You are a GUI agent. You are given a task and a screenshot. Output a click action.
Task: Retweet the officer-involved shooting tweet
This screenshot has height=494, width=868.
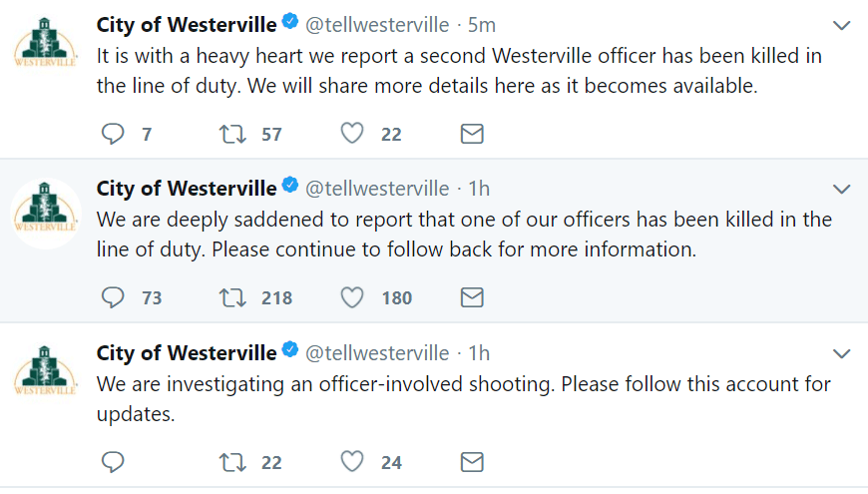tap(232, 462)
